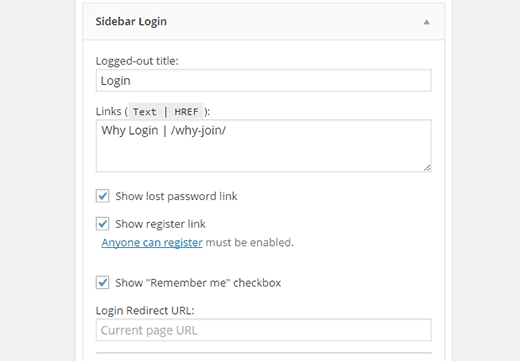Click the word "Login" in title field

(x=115, y=81)
